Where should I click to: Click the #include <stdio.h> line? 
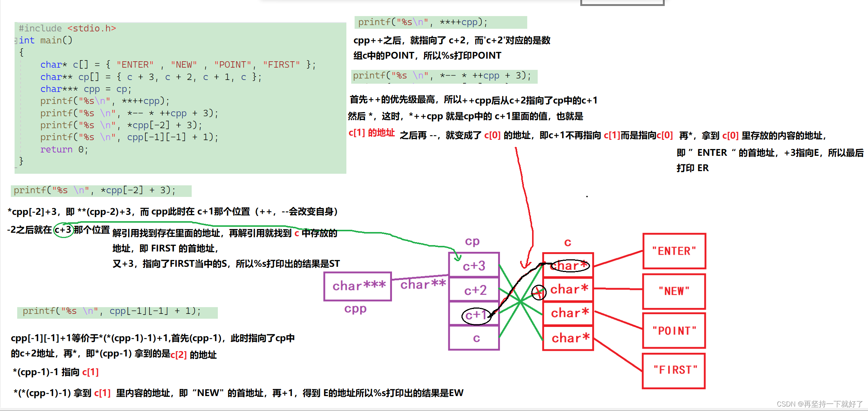coord(67,28)
